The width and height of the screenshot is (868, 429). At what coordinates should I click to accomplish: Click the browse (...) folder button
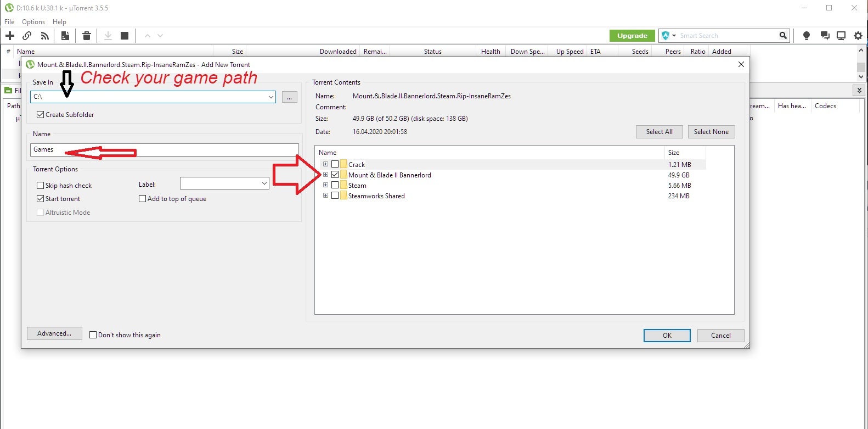tap(290, 97)
